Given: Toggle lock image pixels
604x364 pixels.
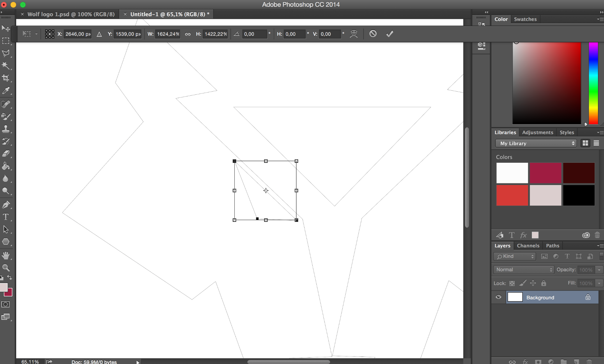Looking at the screenshot, I should point(523,283).
